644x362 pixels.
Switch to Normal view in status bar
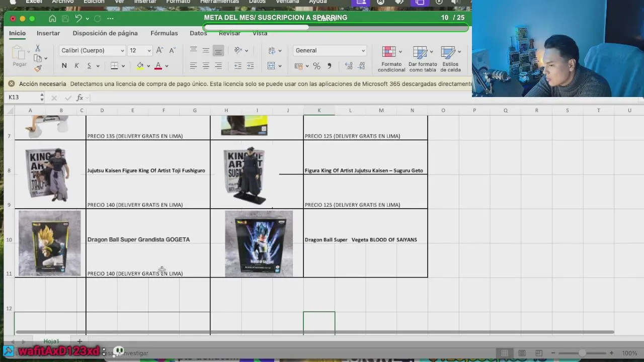click(x=505, y=353)
